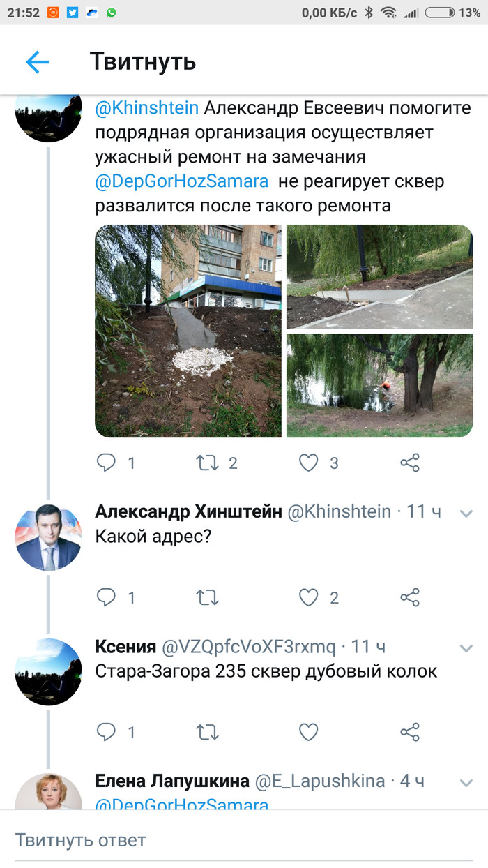The image size is (488, 868).
Task: Tap the 'Твитнуть ответ' reply field
Action: [x=244, y=839]
